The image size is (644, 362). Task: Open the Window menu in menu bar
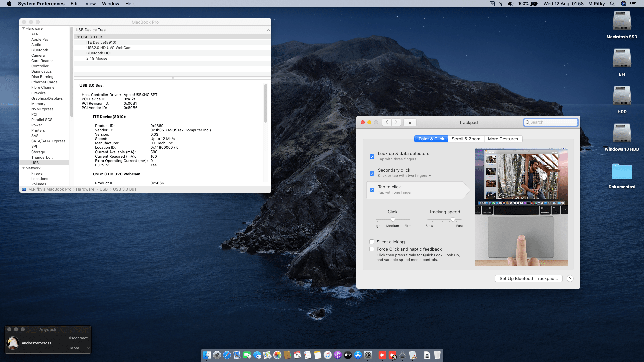coord(110,4)
